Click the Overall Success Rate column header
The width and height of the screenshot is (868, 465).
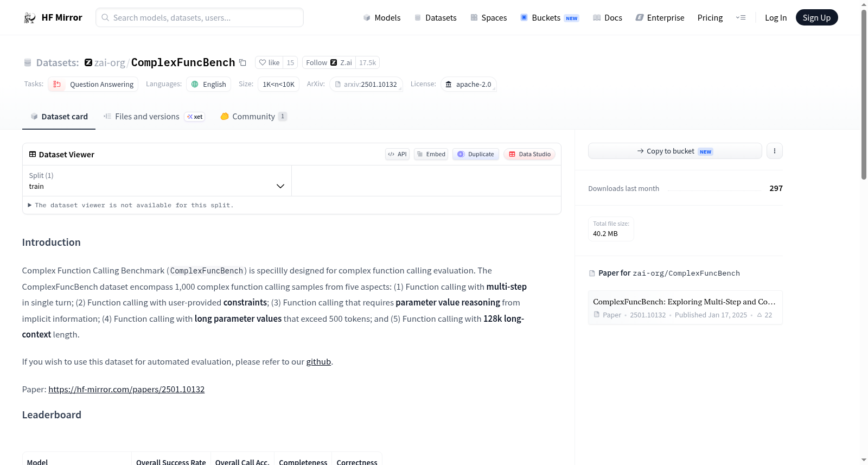click(171, 462)
